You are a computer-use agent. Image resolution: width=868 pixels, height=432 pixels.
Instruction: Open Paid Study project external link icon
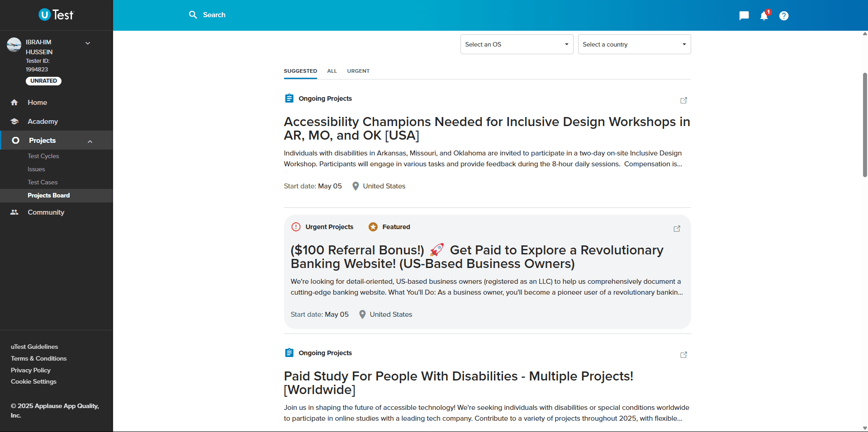(683, 355)
